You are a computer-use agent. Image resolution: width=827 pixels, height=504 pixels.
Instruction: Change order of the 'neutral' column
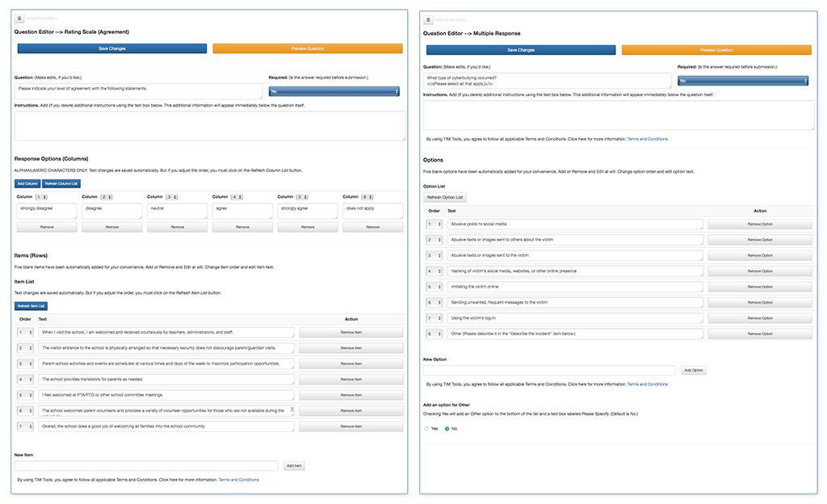pyautogui.click(x=172, y=196)
